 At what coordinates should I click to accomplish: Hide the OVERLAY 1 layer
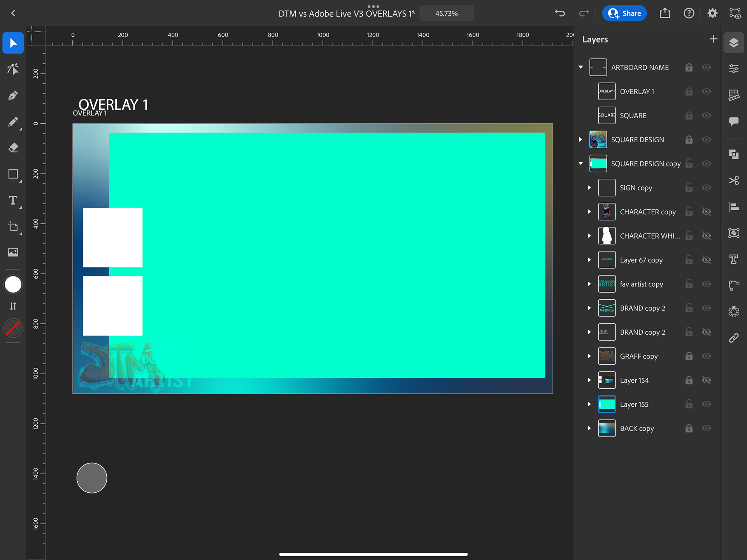coord(707,91)
